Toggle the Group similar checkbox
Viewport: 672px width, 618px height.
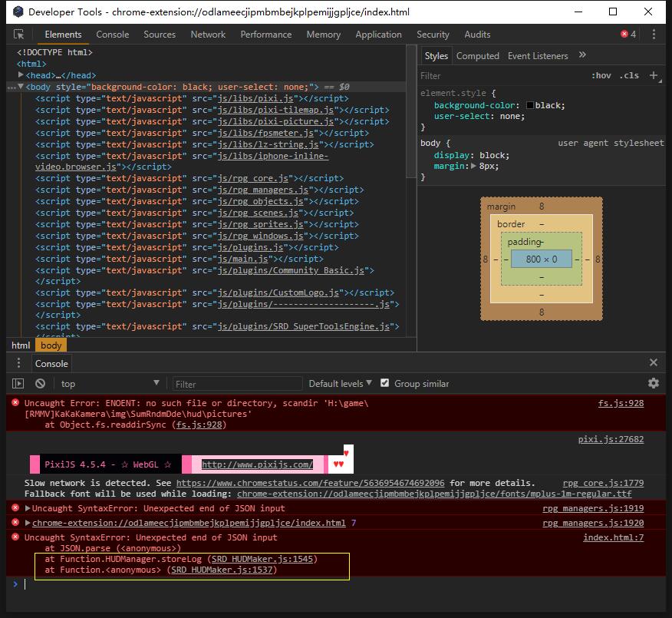click(x=385, y=383)
